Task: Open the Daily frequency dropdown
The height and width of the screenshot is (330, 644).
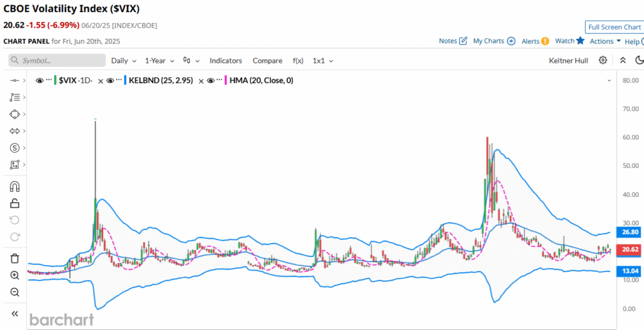Action: point(123,60)
